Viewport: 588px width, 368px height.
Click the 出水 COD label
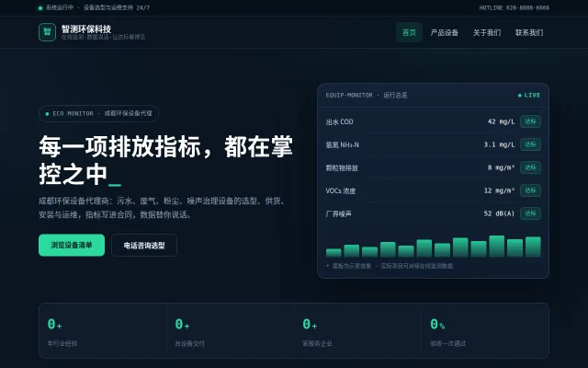pyautogui.click(x=339, y=121)
